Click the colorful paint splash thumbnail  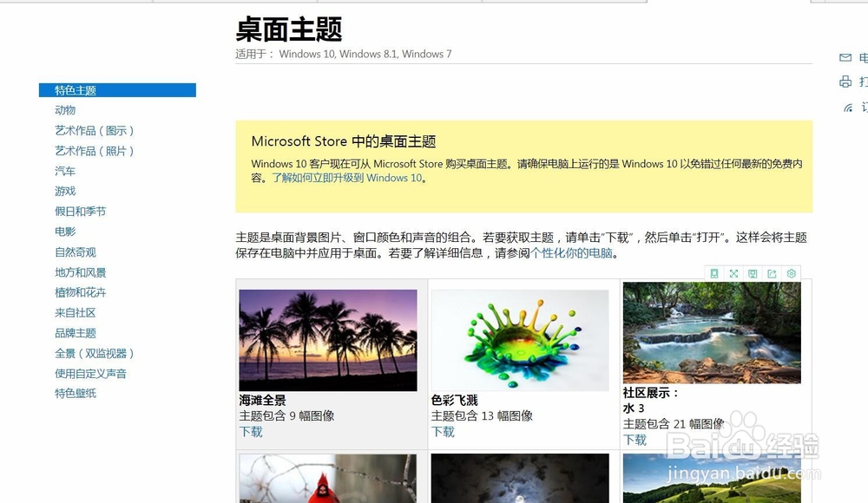point(520,340)
